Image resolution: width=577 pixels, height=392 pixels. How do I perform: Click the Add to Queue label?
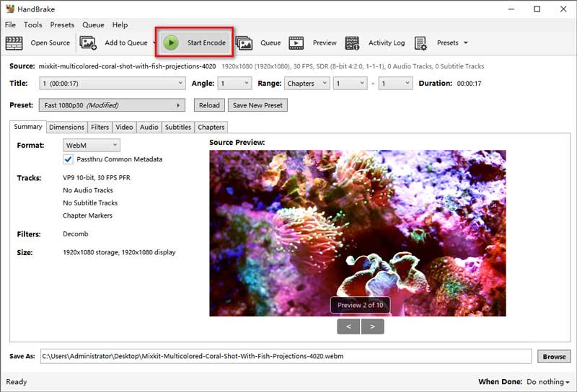click(x=126, y=43)
